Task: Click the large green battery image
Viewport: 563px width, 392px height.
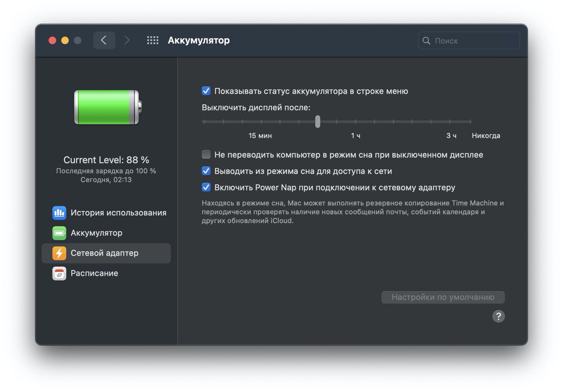Action: (x=108, y=107)
